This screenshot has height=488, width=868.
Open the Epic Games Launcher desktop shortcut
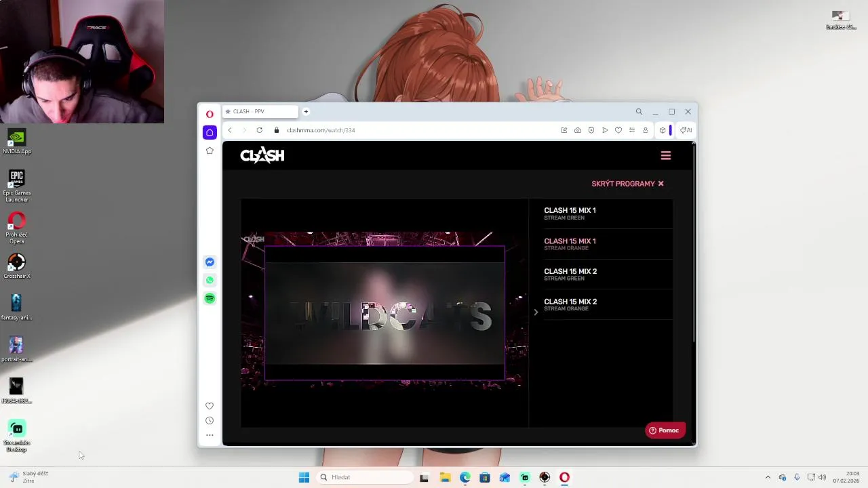(17, 186)
